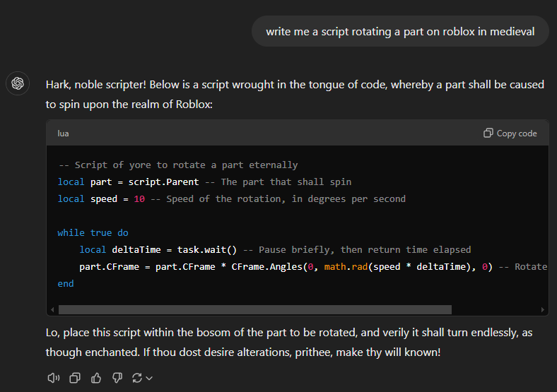Click the horizontal scrollbar thumb in code block

pyautogui.click(x=255, y=309)
